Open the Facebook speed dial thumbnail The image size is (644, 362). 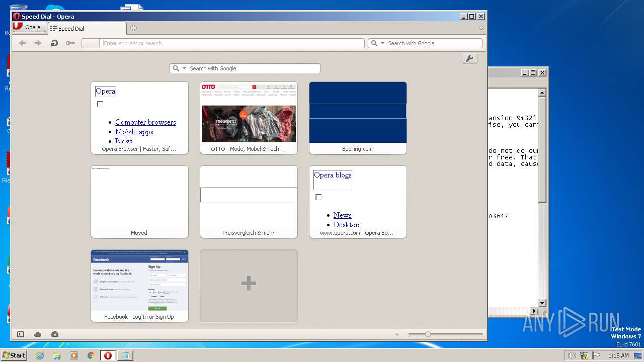point(139,286)
